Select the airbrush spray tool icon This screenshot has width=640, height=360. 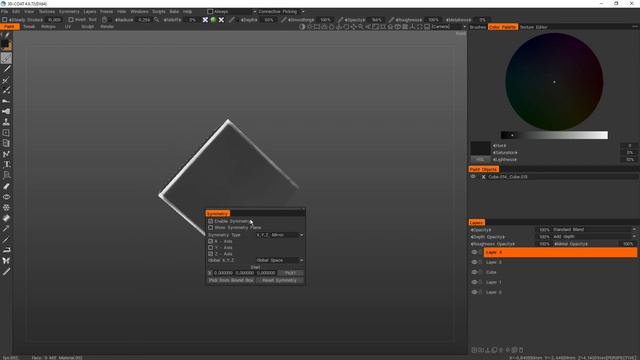[x=6, y=111]
